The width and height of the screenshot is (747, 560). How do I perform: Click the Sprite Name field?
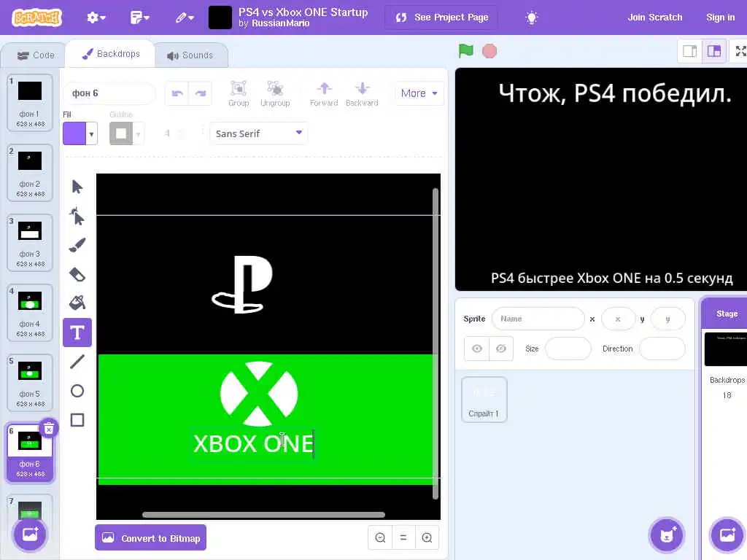(x=538, y=319)
